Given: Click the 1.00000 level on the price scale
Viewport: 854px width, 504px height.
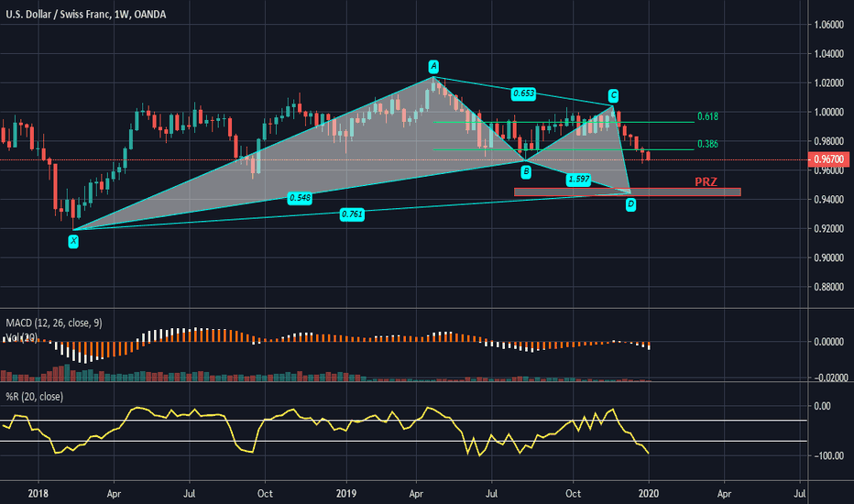Looking at the screenshot, I should (829, 112).
